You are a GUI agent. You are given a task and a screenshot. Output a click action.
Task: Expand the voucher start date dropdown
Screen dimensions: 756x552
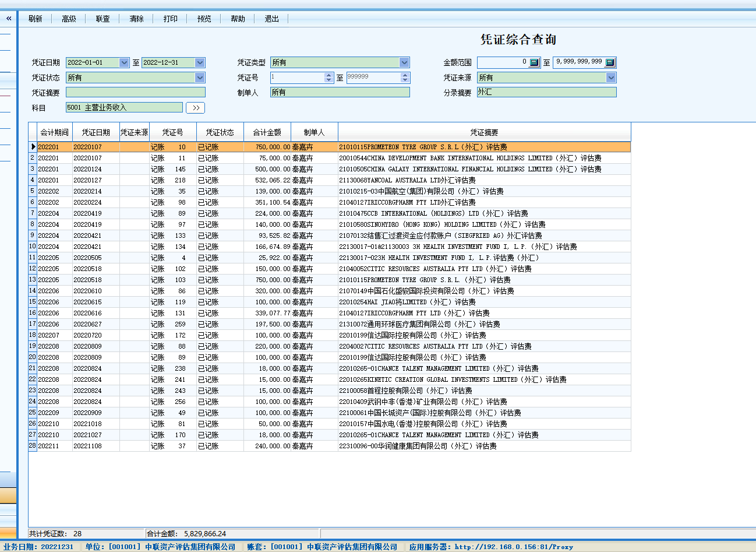(123, 62)
